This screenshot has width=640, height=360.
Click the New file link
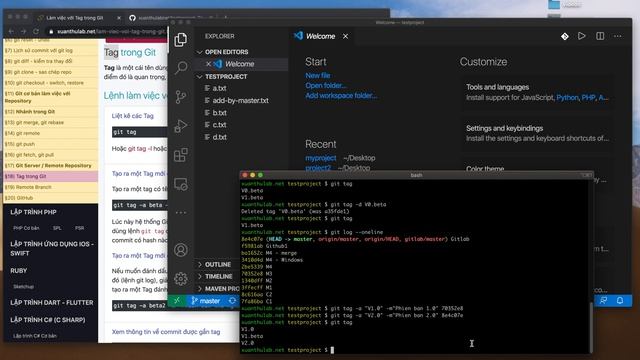click(x=318, y=76)
